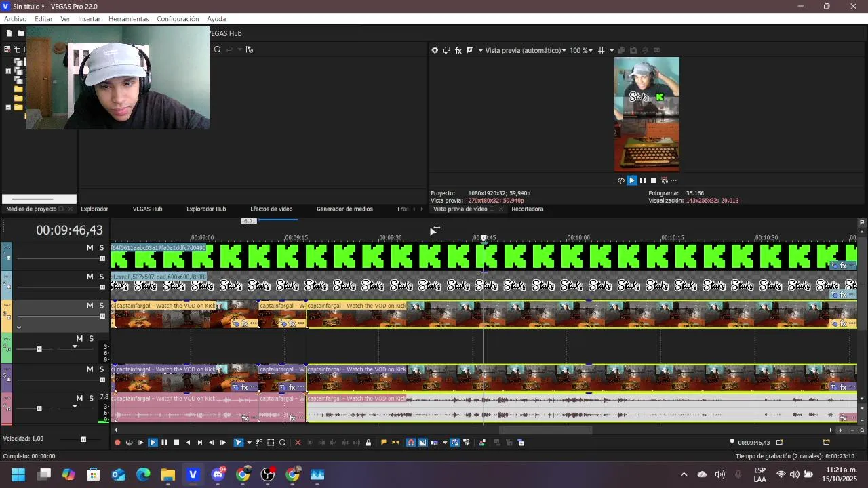Pause playback in timeline transport bar

pyautogui.click(x=164, y=443)
